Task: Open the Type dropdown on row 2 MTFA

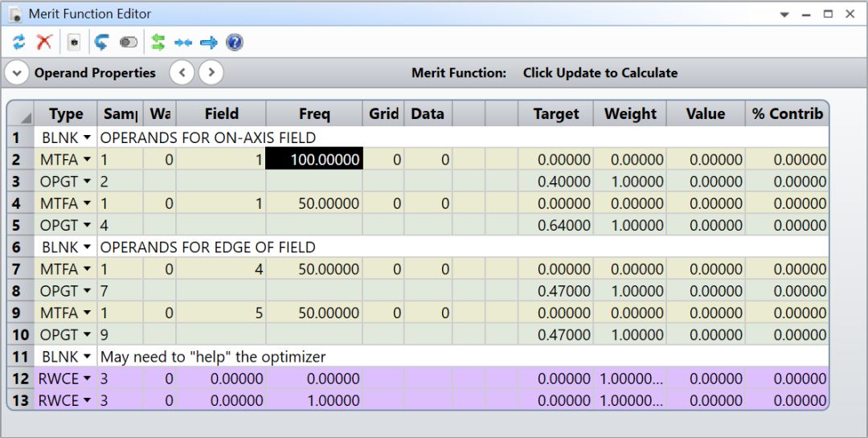Action: pos(87,160)
